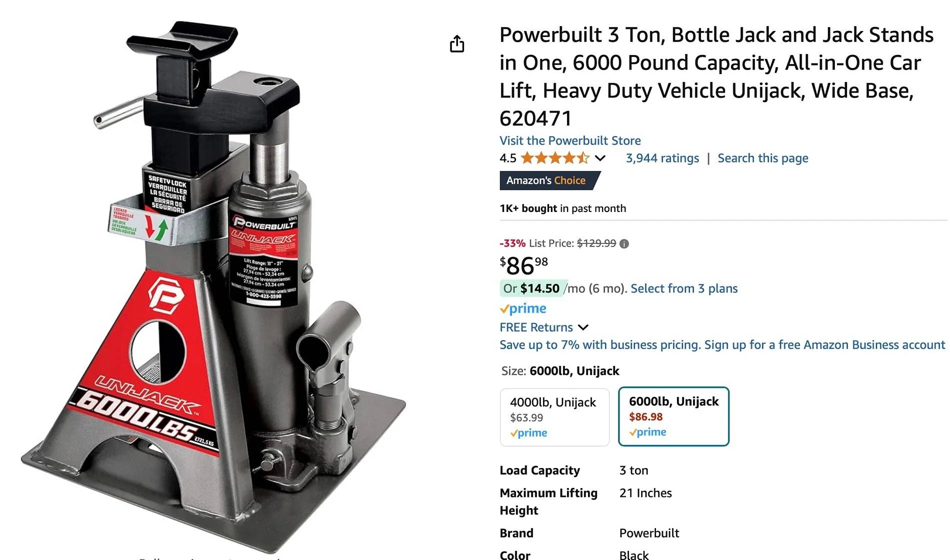Click the Unijack main product image
This screenshot has width=950, height=560.
[x=212, y=285]
